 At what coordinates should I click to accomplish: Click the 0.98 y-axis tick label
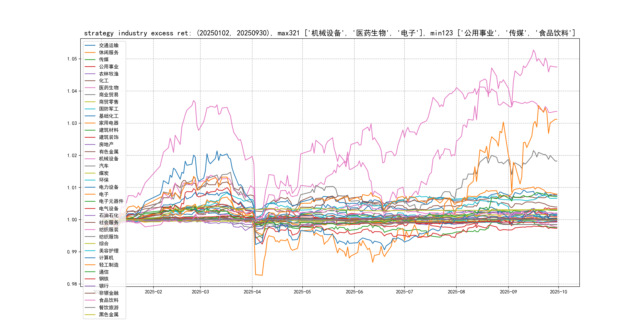tap(72, 284)
